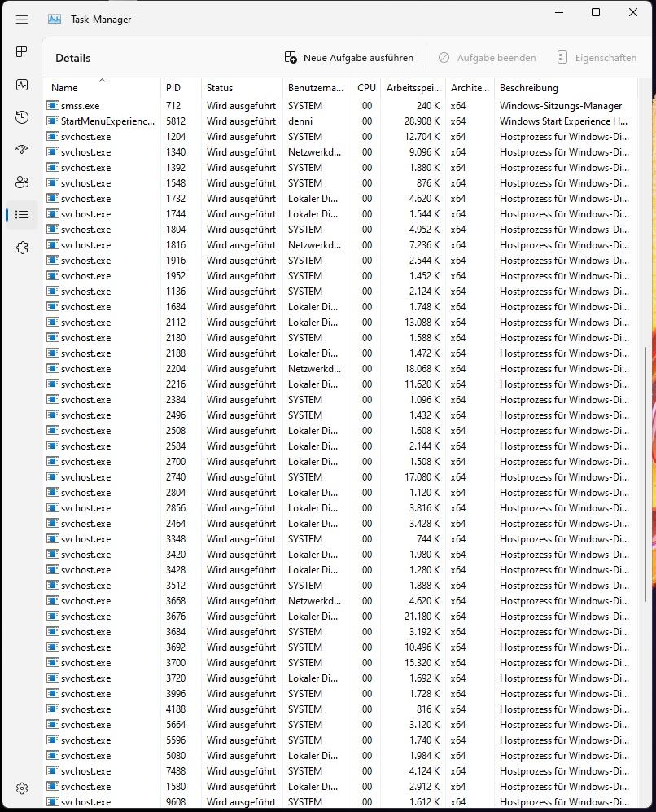Click memory value 744 K
The image size is (656, 812).
[427, 539]
